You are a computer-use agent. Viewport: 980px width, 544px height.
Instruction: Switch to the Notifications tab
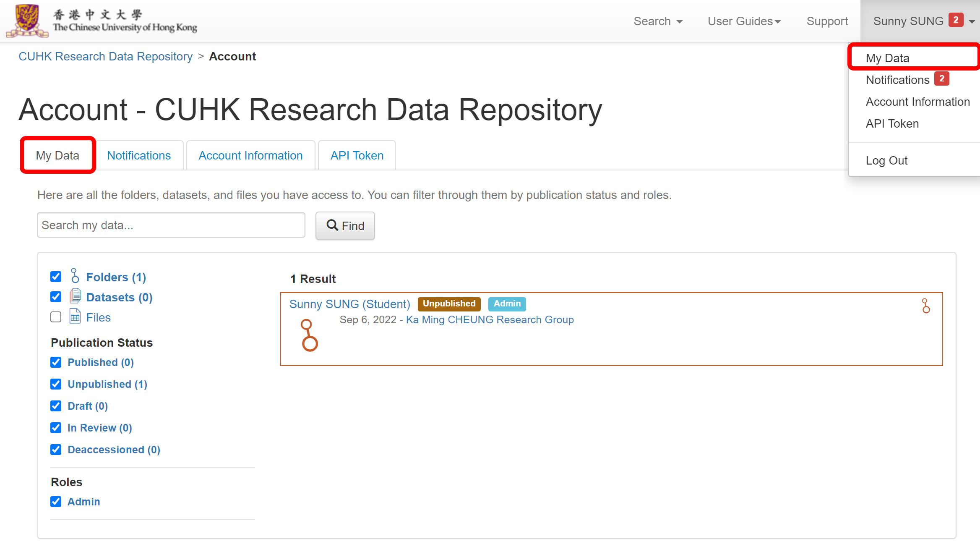[139, 155]
